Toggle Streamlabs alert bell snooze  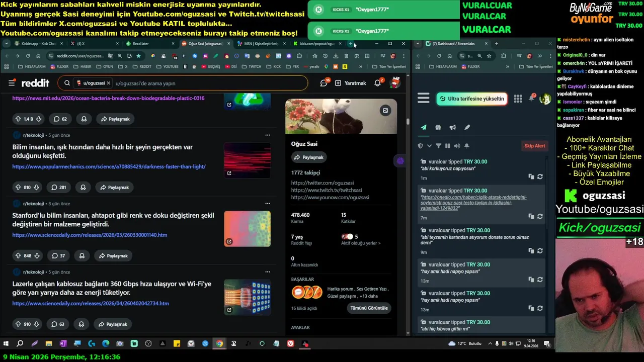pos(466,146)
